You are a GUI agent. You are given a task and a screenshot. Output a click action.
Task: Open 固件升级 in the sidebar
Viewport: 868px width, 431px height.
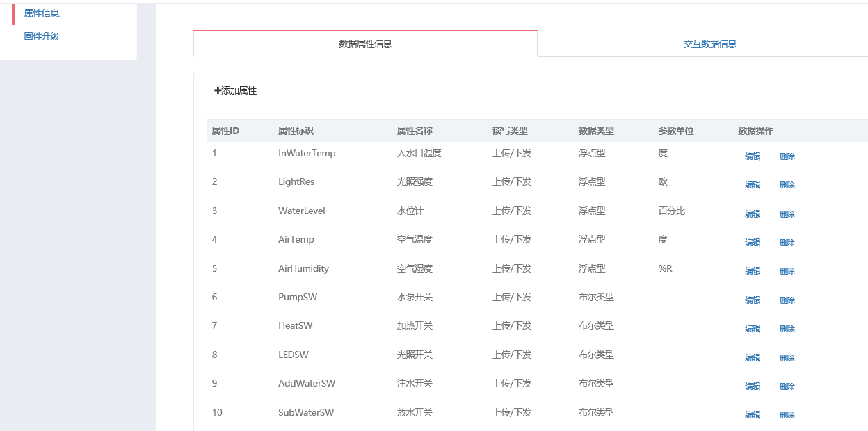click(x=42, y=36)
